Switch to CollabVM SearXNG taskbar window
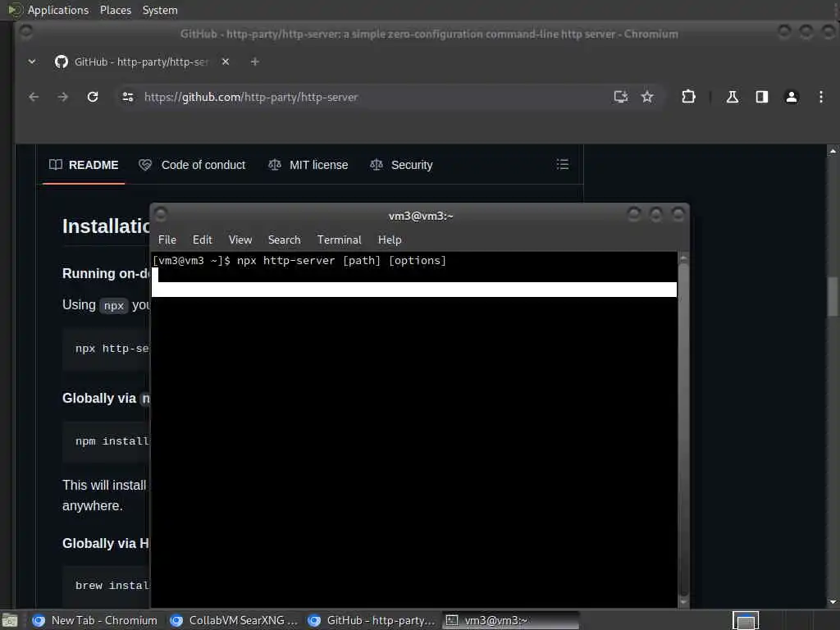 tap(234, 620)
